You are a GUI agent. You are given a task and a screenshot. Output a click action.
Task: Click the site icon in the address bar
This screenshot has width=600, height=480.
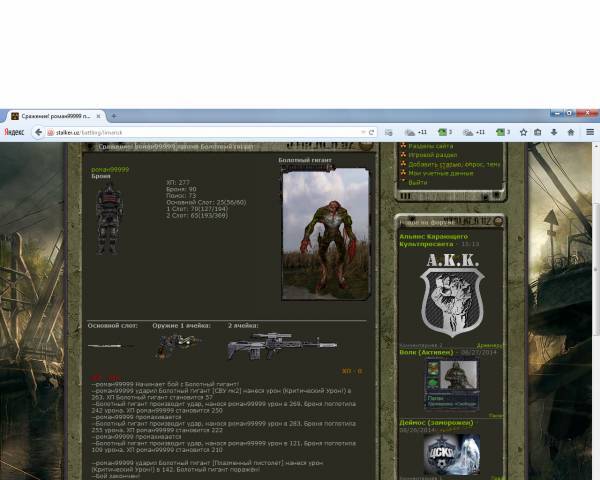(x=50, y=133)
